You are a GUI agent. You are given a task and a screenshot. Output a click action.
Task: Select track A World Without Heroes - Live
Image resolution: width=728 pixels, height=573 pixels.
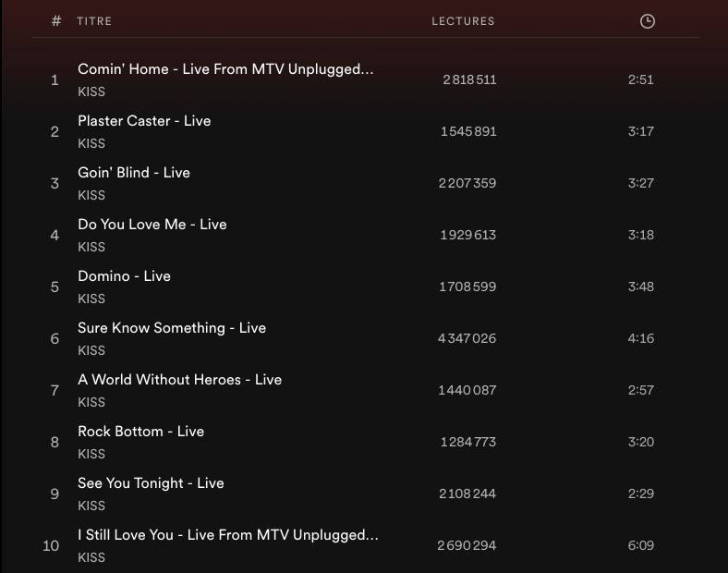point(179,380)
